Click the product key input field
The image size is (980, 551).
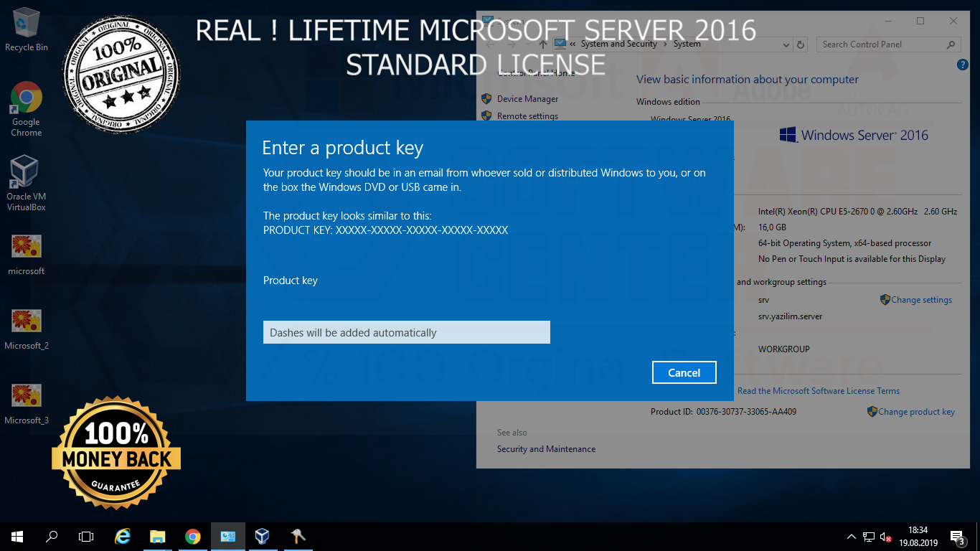(407, 332)
